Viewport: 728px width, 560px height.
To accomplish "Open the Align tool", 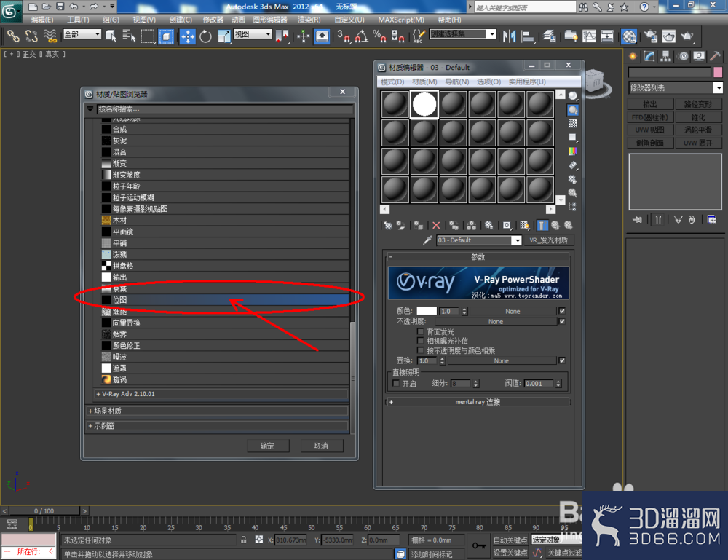I will pyautogui.click(x=528, y=36).
